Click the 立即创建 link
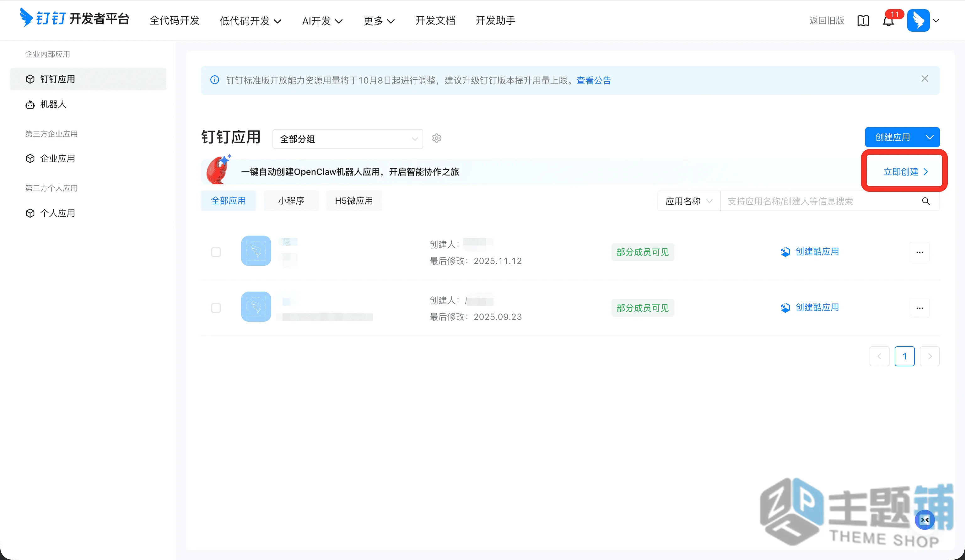Viewport: 965px width, 560px height. pos(905,172)
